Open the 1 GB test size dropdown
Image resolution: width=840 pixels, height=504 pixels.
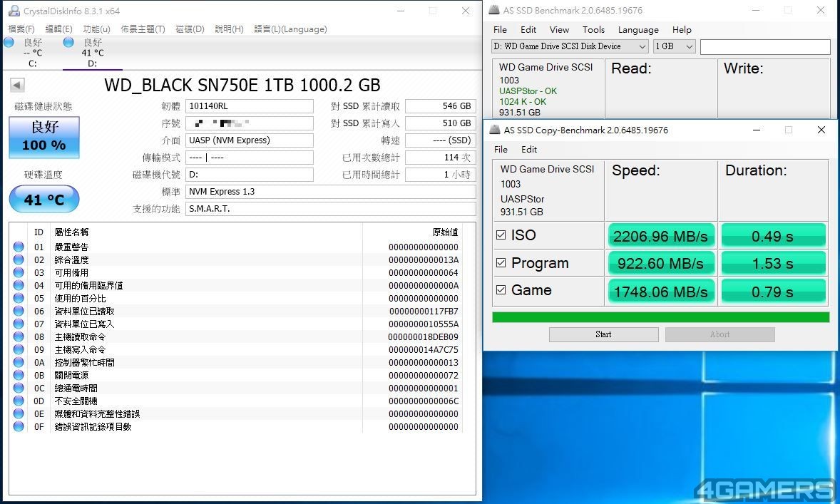(674, 46)
